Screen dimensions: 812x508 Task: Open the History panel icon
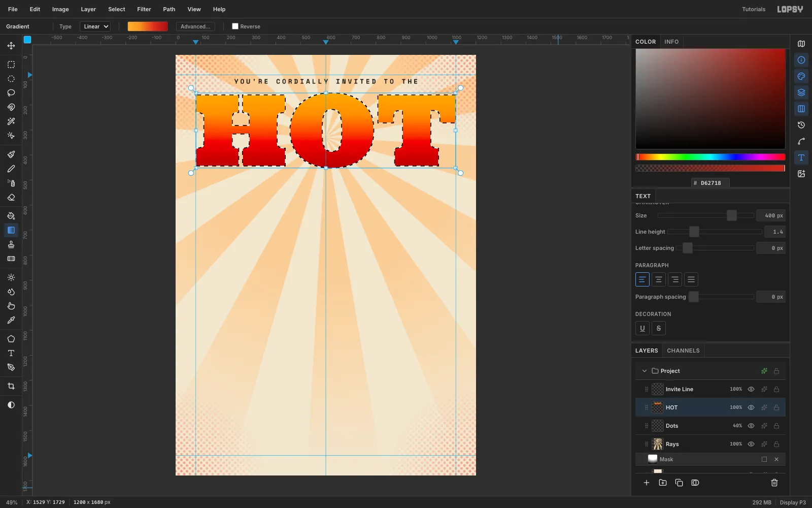(801, 125)
